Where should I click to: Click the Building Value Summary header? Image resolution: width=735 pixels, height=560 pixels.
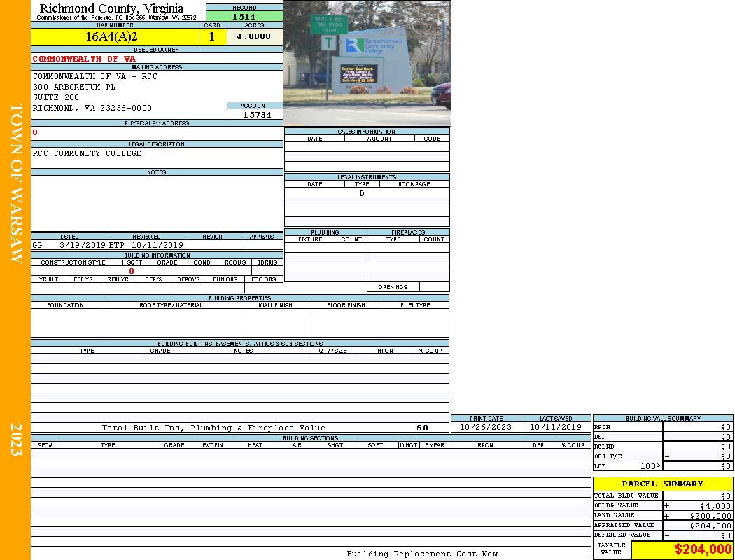tap(663, 419)
